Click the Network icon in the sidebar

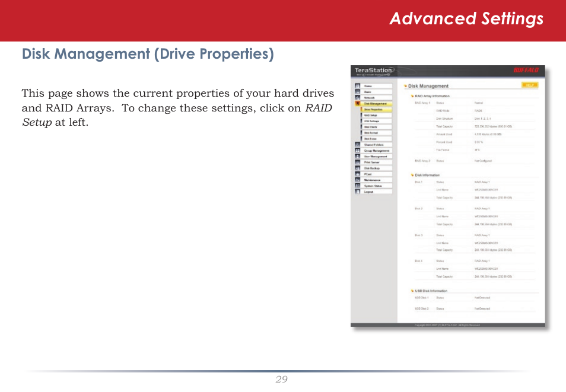[x=357, y=97]
